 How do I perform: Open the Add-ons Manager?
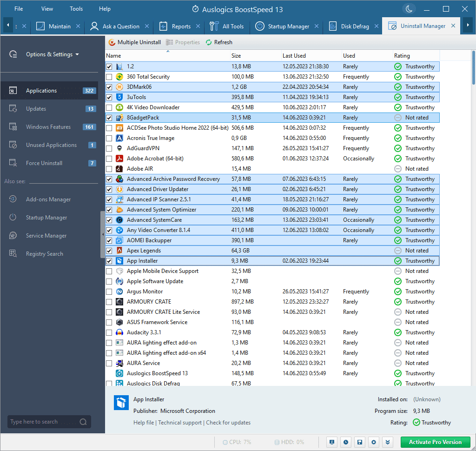pyautogui.click(x=49, y=199)
